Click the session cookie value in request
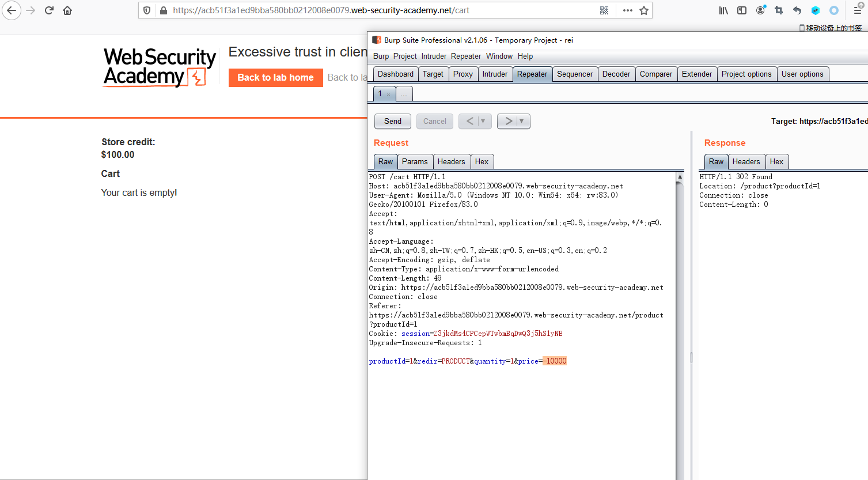This screenshot has height=480, width=868. click(x=498, y=334)
